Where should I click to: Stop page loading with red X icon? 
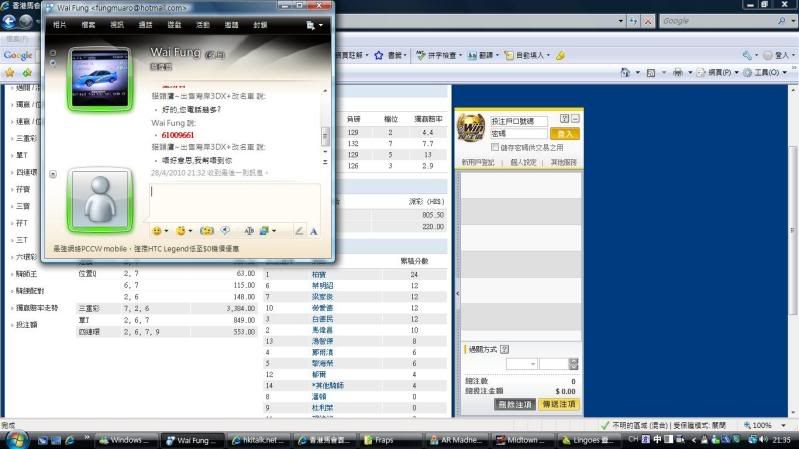[647, 20]
